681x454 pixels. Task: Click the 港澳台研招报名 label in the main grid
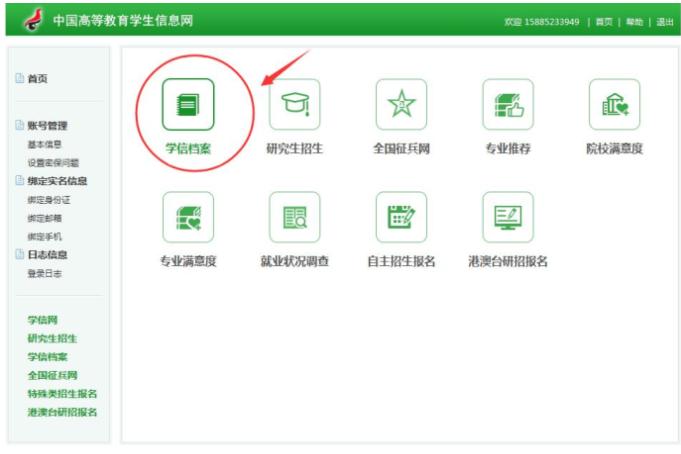tap(508, 261)
